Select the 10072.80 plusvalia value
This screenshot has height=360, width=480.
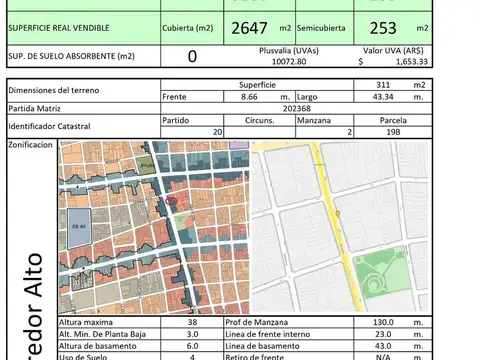click(289, 62)
